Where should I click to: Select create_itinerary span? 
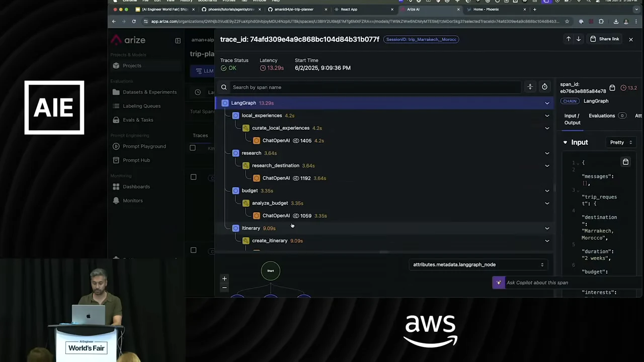point(385,241)
